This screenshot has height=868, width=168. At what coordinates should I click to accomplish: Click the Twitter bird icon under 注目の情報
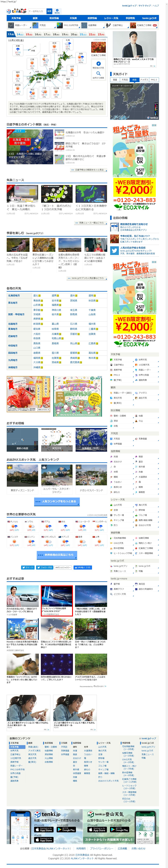(114, 251)
